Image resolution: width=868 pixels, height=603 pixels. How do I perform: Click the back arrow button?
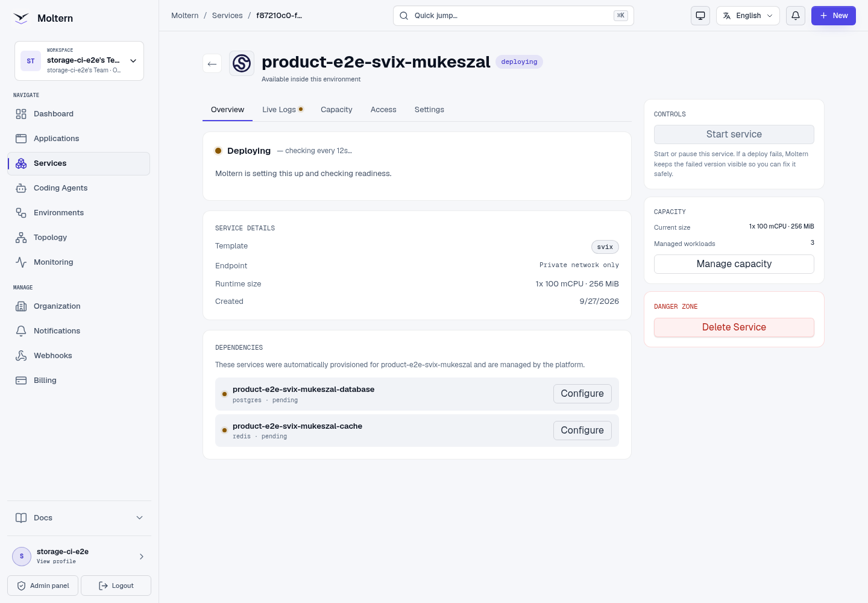pyautogui.click(x=212, y=63)
